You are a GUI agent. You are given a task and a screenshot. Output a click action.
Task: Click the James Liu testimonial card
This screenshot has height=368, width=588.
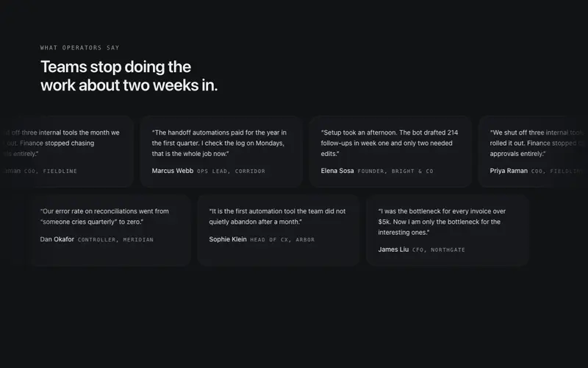tap(448, 230)
